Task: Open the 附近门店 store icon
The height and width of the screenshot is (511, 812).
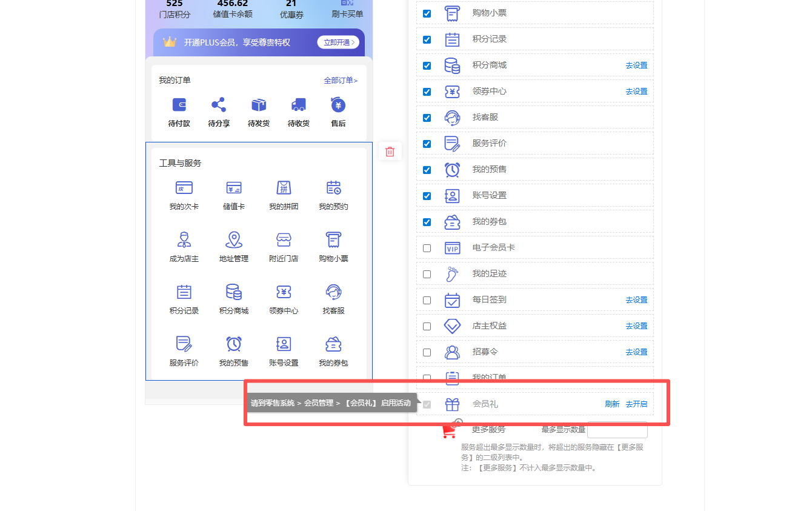Action: [284, 240]
